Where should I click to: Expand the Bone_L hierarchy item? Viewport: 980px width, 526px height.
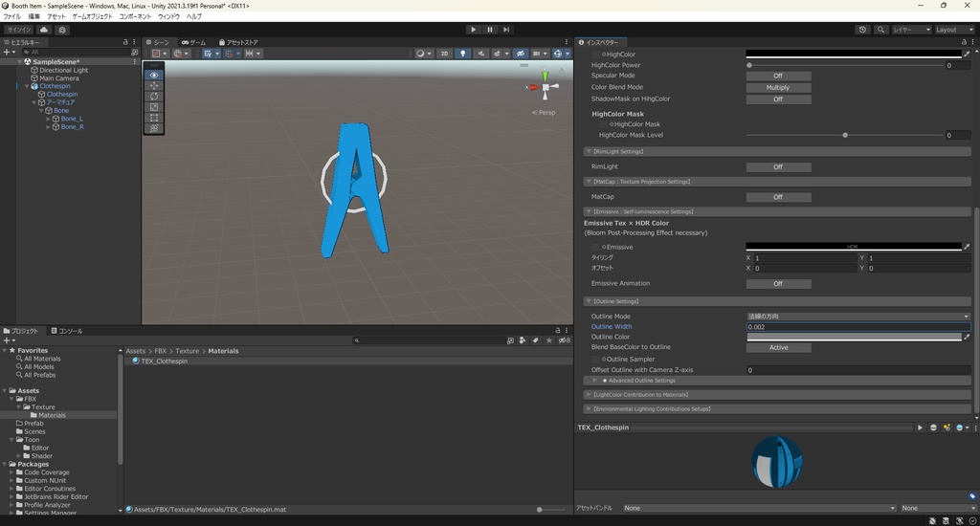pyautogui.click(x=49, y=119)
